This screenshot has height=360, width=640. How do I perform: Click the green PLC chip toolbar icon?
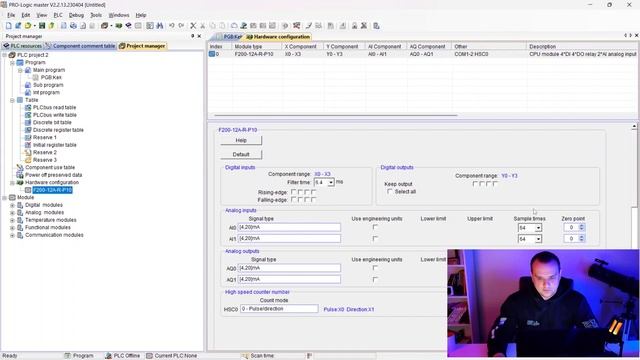click(x=119, y=26)
